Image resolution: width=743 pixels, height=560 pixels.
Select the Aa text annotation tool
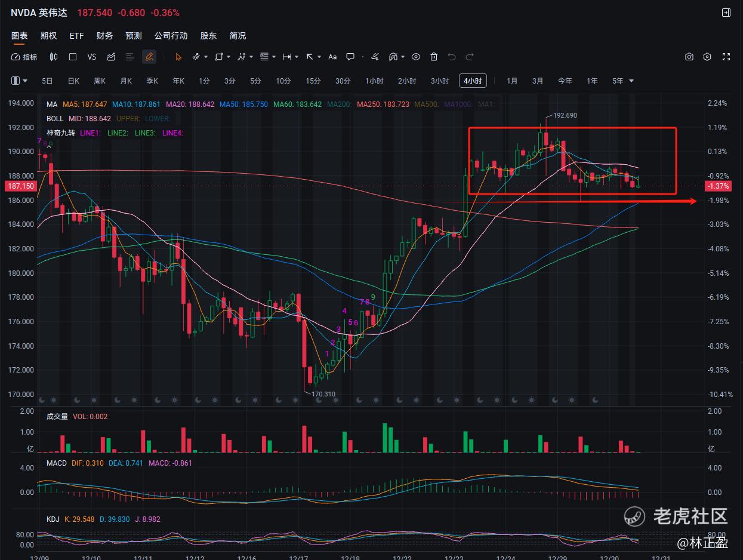pyautogui.click(x=332, y=57)
